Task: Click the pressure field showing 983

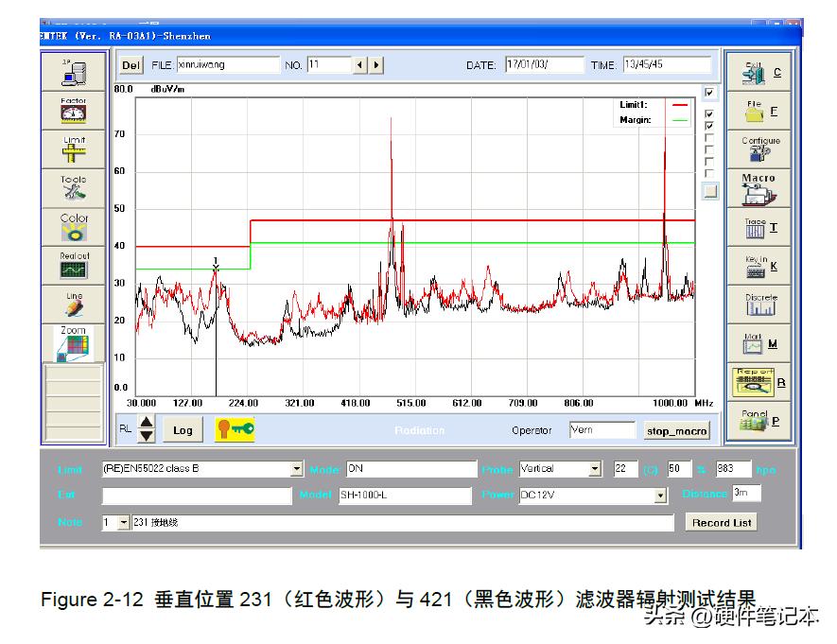Action: pos(734,469)
